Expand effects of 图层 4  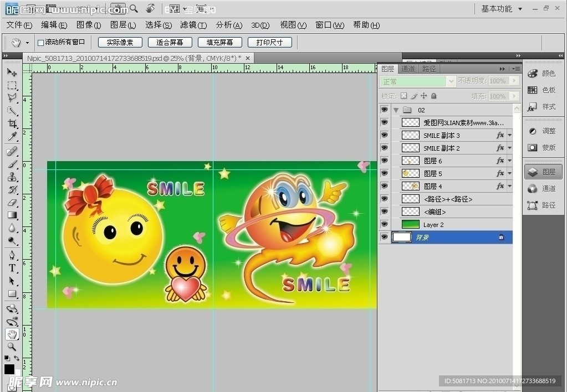point(509,186)
